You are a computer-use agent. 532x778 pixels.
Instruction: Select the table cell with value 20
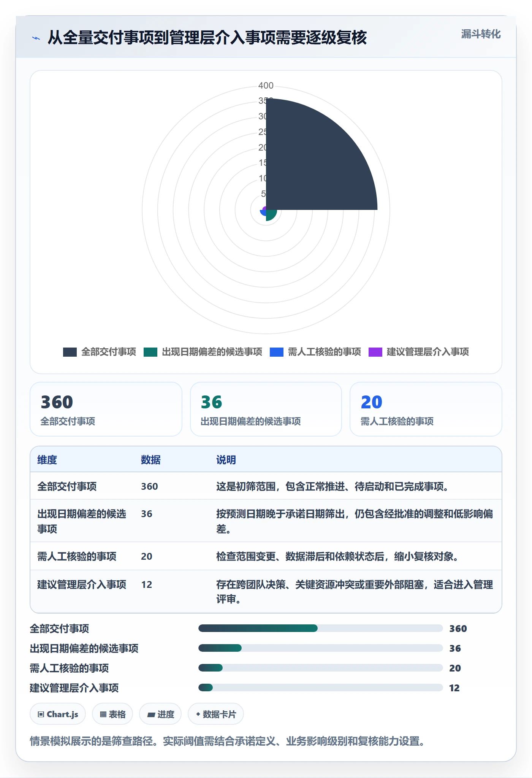(x=147, y=556)
